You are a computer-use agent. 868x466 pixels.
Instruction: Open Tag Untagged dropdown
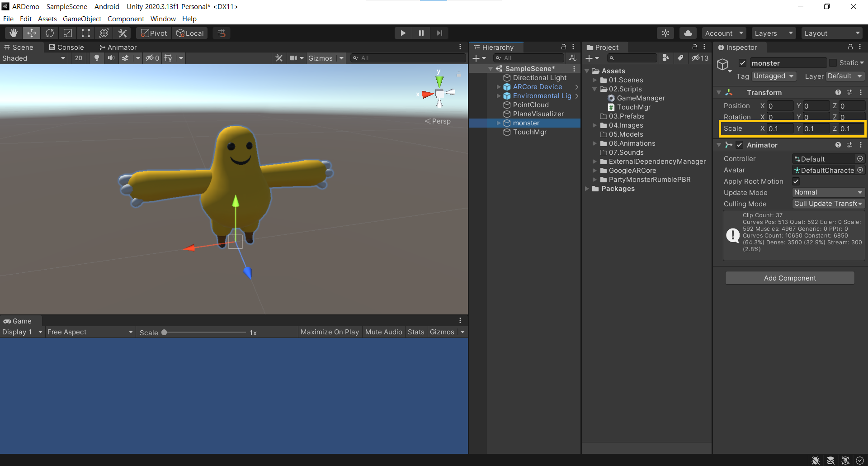coord(774,76)
